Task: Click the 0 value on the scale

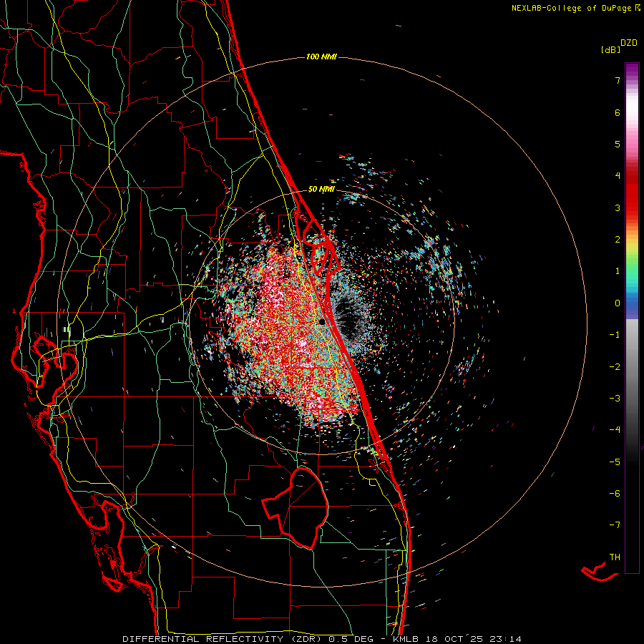Action: point(618,303)
